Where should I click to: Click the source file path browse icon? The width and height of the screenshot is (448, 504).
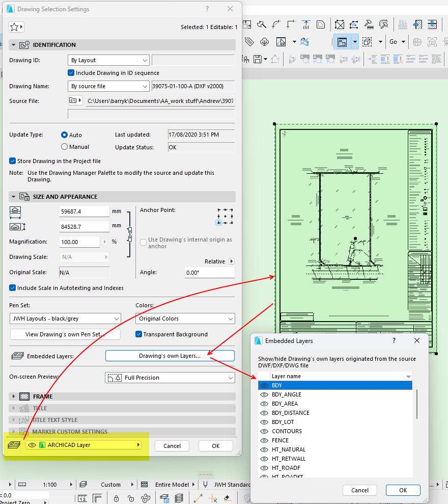click(x=75, y=101)
